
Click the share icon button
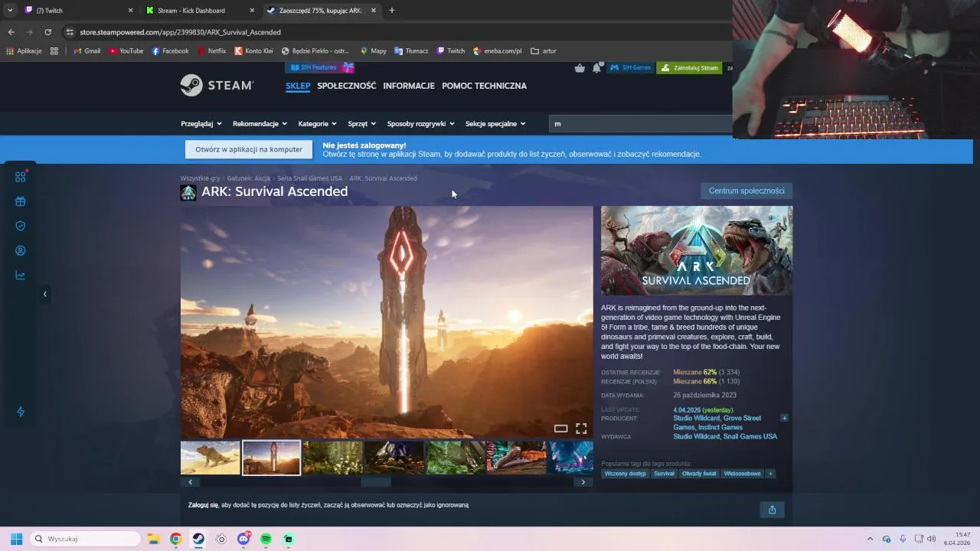pyautogui.click(x=772, y=510)
